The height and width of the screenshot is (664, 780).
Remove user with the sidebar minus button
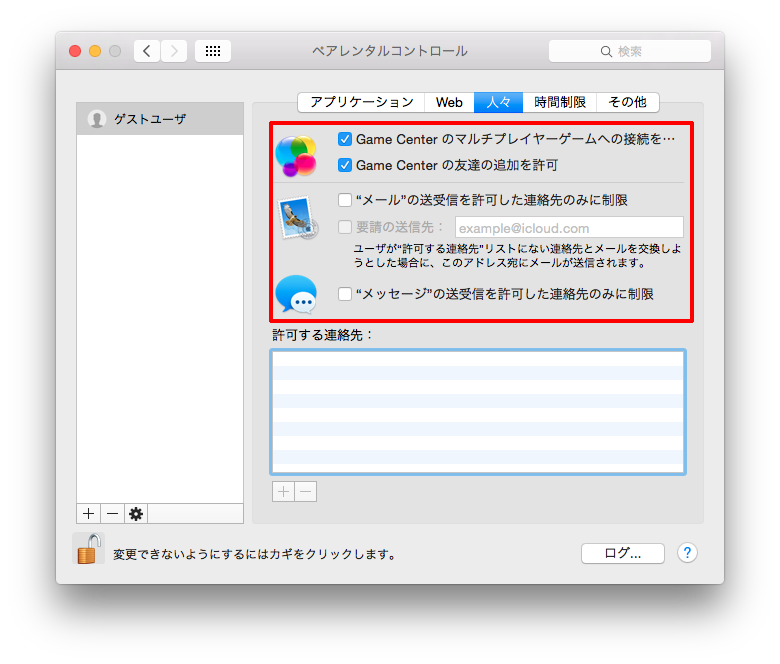[112, 513]
